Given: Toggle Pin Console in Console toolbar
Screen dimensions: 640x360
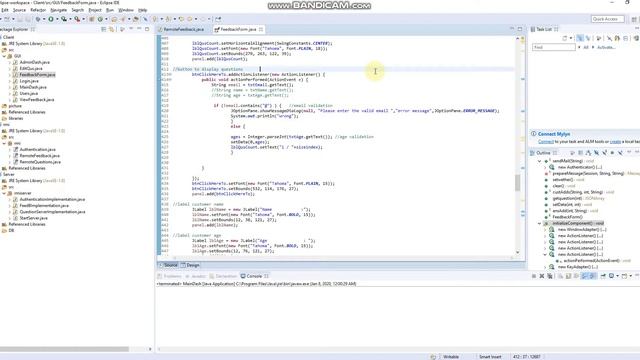Looking at the screenshot, I should 603,276.
